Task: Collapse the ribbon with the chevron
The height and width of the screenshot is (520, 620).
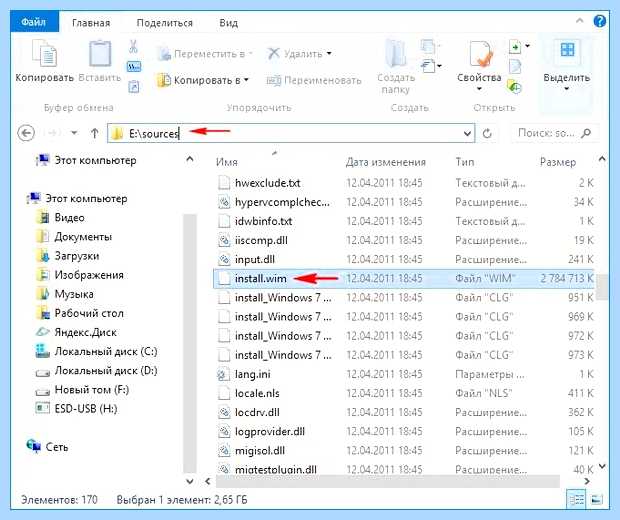Action: tap(580, 21)
